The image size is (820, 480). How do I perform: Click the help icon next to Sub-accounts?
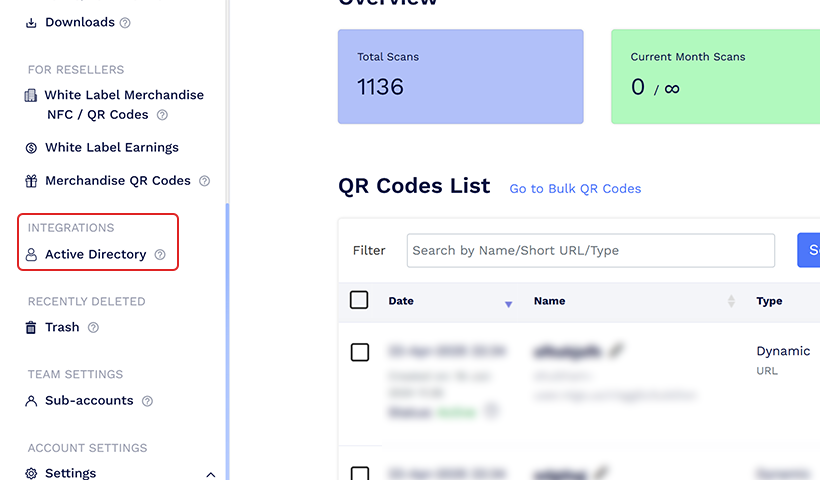[x=147, y=401]
